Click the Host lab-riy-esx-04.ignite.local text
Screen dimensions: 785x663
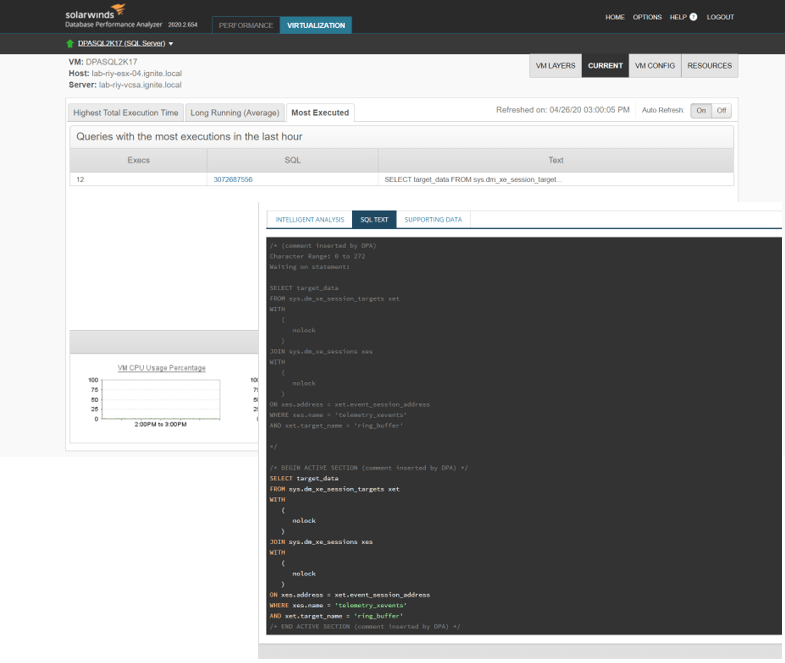(125, 73)
